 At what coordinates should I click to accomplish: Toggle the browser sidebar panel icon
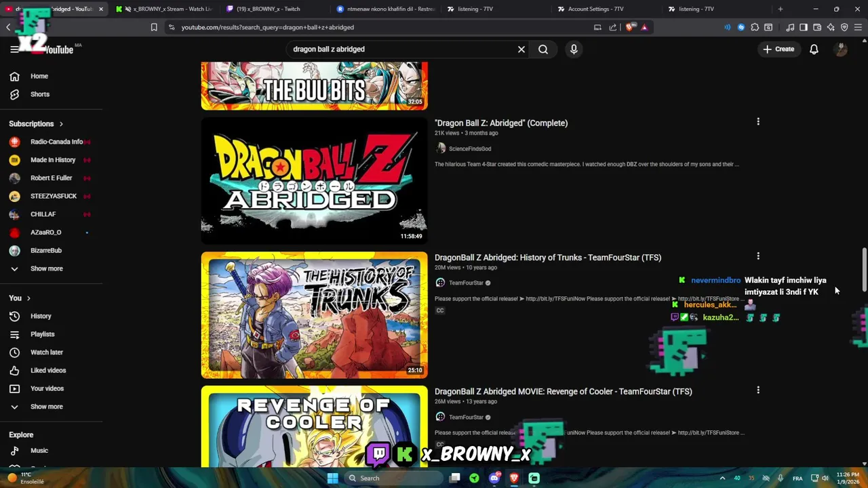(x=804, y=27)
